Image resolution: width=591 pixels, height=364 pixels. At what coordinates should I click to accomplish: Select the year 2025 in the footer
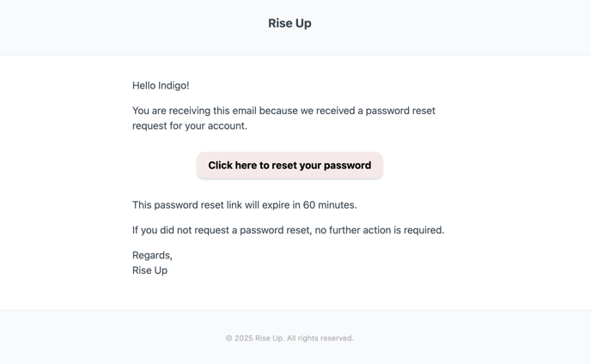(243, 338)
